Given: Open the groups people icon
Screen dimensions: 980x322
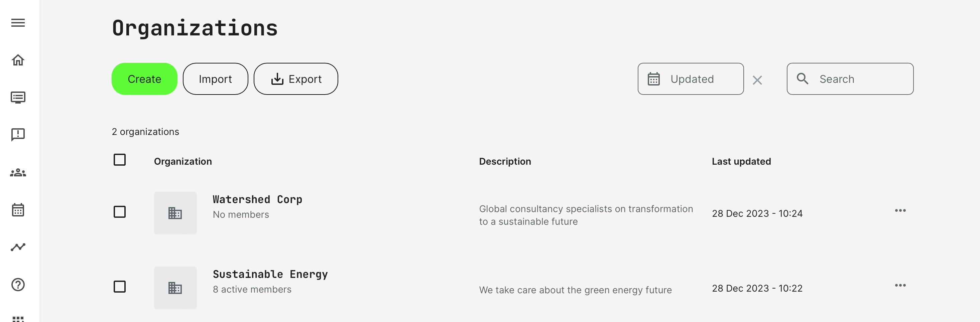Looking at the screenshot, I should pos(18,173).
